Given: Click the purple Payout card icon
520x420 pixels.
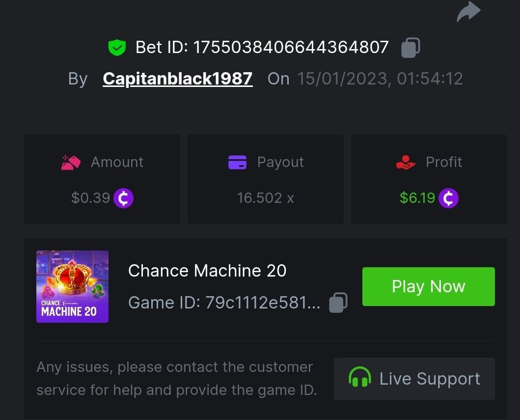Looking at the screenshot, I should point(237,162).
